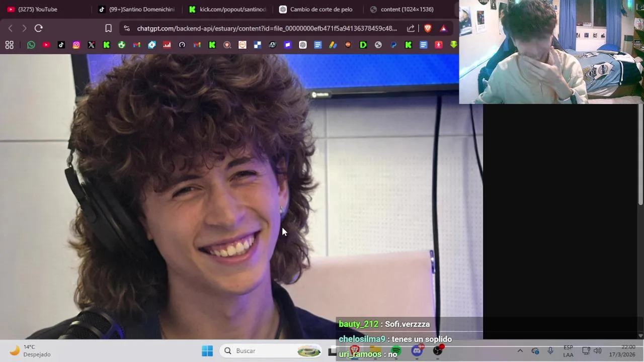Open the X (Twitter) bookmark icon
644x362 pixels.
(x=92, y=45)
